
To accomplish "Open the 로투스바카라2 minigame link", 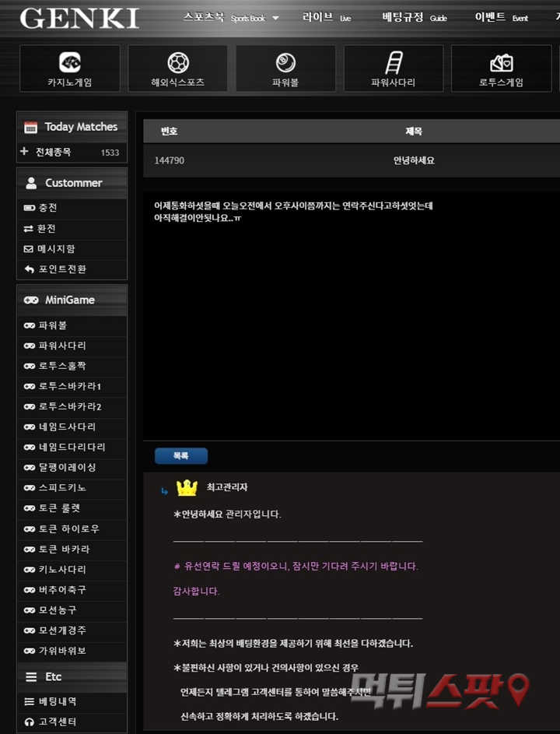I will pos(70,406).
